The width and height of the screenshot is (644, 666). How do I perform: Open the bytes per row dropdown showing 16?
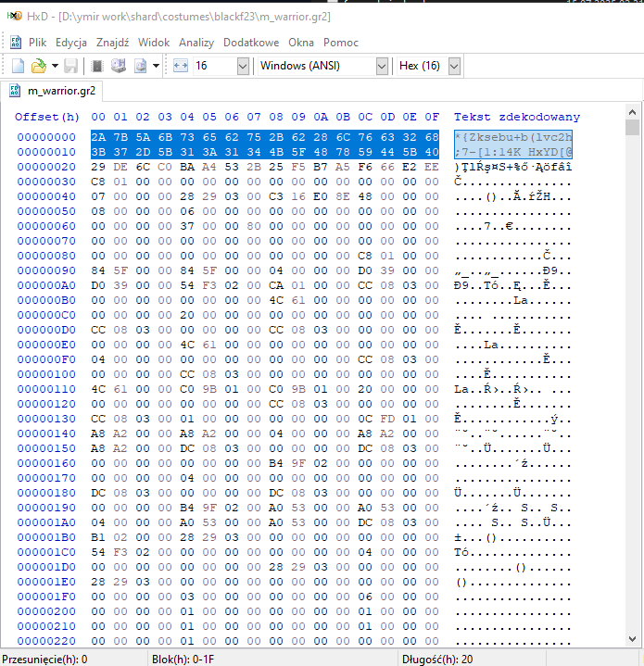point(243,66)
